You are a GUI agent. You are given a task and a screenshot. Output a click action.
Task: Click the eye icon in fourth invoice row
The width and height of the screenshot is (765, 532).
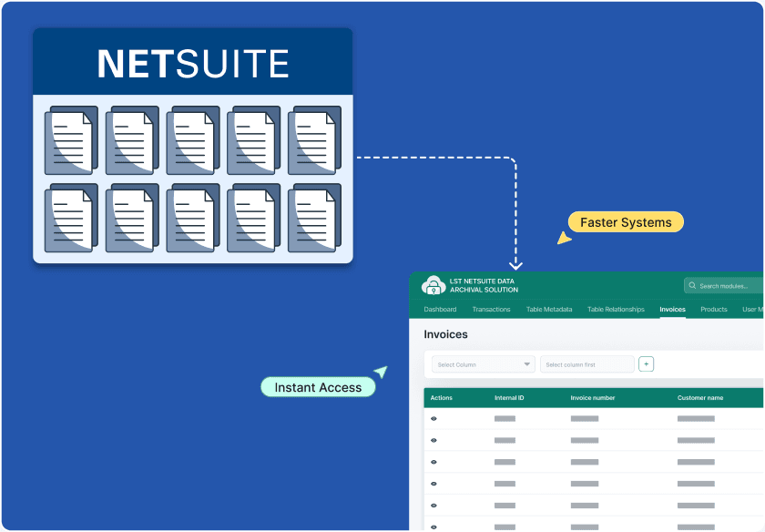tap(433, 484)
